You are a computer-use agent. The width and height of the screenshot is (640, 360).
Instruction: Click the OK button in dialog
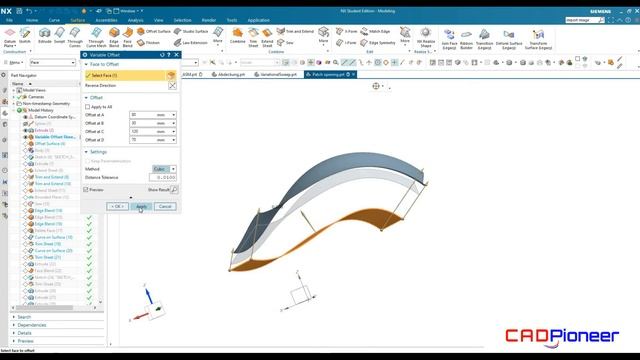click(117, 207)
